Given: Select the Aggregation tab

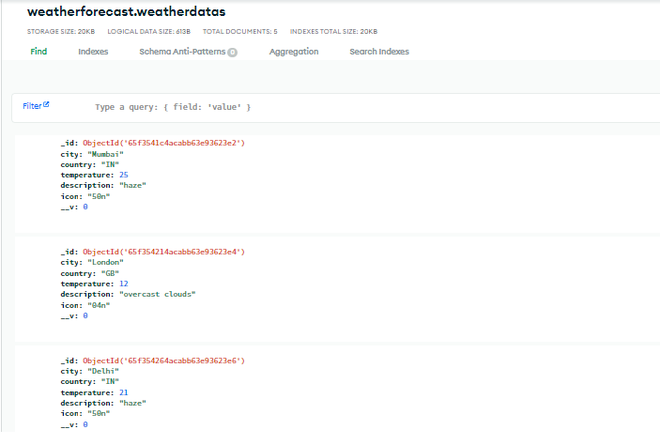Looking at the screenshot, I should 294,52.
